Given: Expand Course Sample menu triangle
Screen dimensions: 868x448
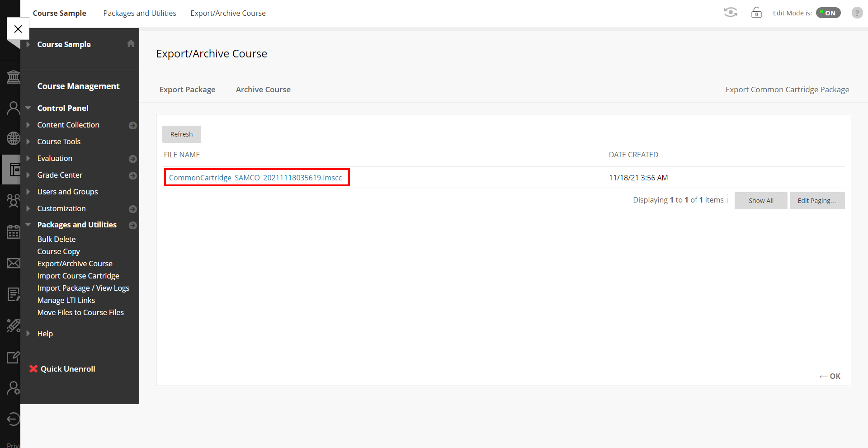Looking at the screenshot, I should click(28, 44).
